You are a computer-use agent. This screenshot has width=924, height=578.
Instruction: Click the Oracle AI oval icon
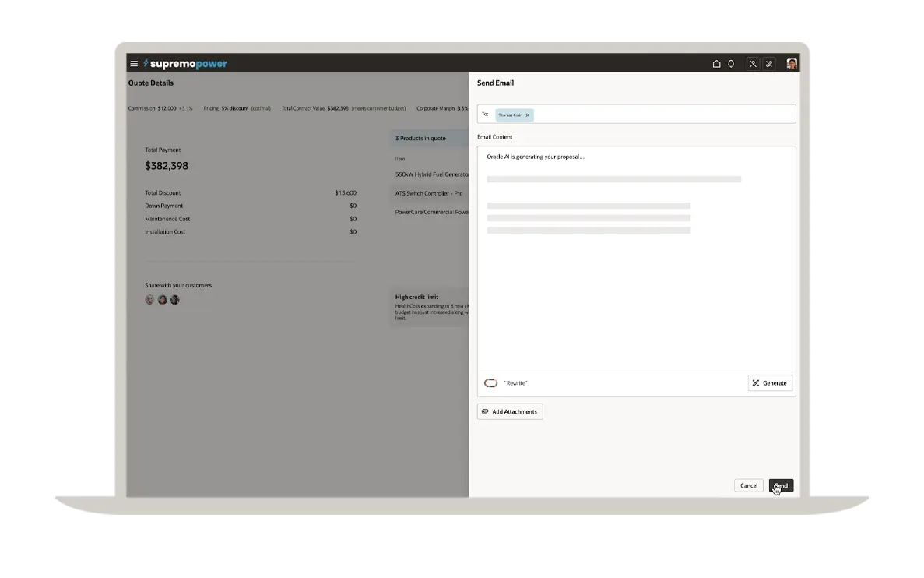(x=490, y=383)
